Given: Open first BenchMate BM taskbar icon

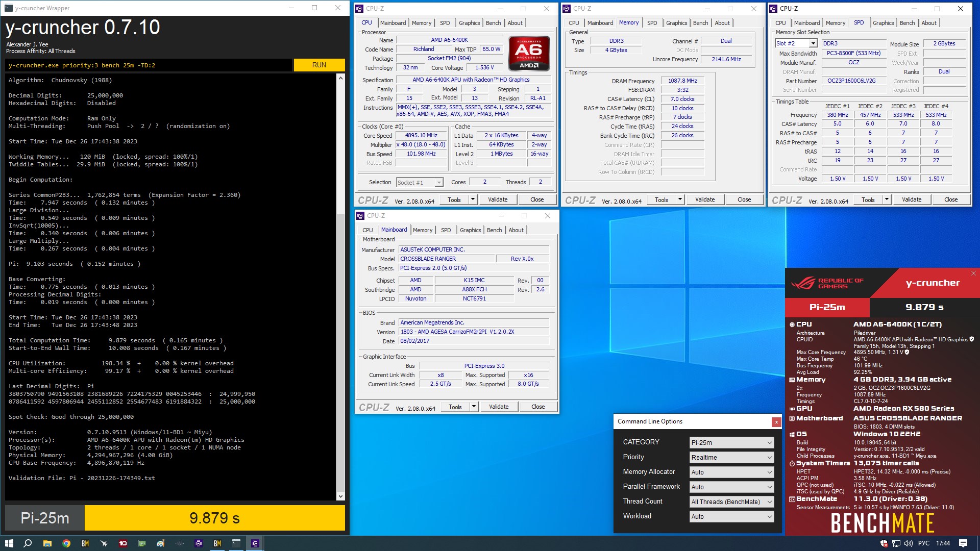Looking at the screenshot, I should tap(85, 543).
